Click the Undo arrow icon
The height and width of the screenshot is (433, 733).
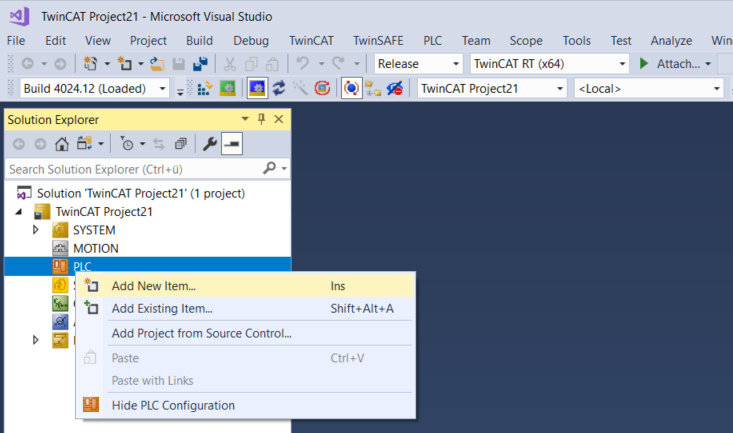tap(303, 63)
